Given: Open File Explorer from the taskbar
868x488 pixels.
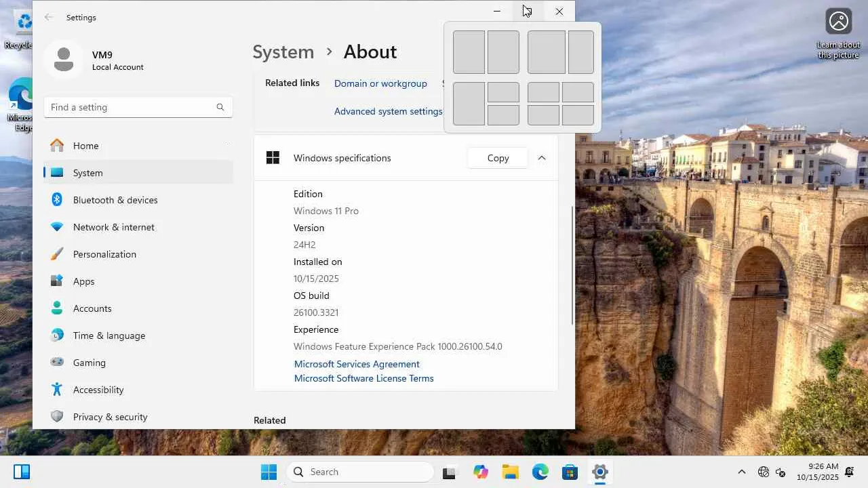Looking at the screenshot, I should point(511,472).
